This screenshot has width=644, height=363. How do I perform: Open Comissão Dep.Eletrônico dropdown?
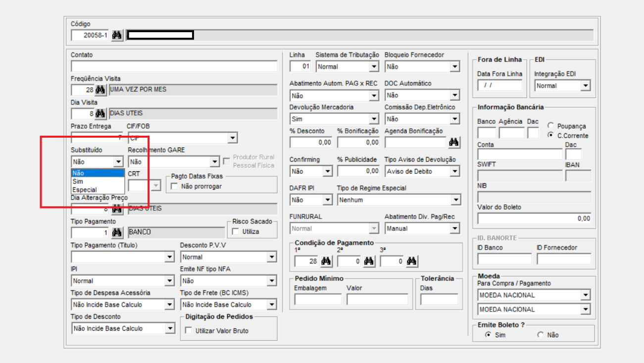[455, 119]
